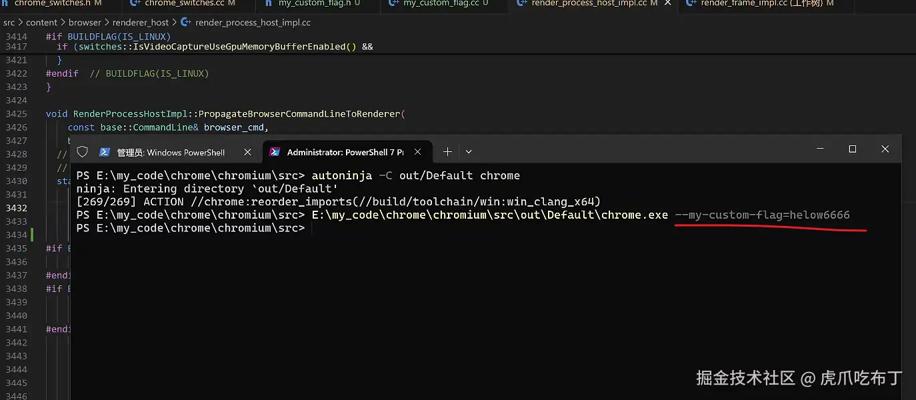Open the terminal profile dropdown arrow
916x400 pixels.
click(469, 152)
